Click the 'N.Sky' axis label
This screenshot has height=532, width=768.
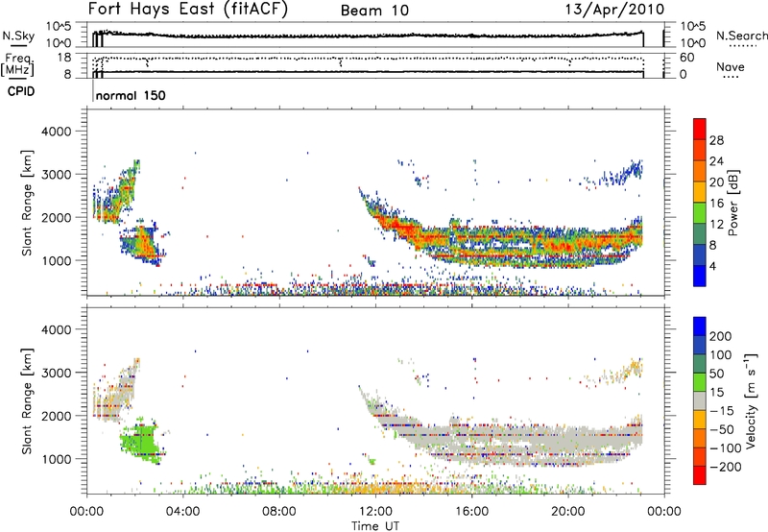click(18, 36)
